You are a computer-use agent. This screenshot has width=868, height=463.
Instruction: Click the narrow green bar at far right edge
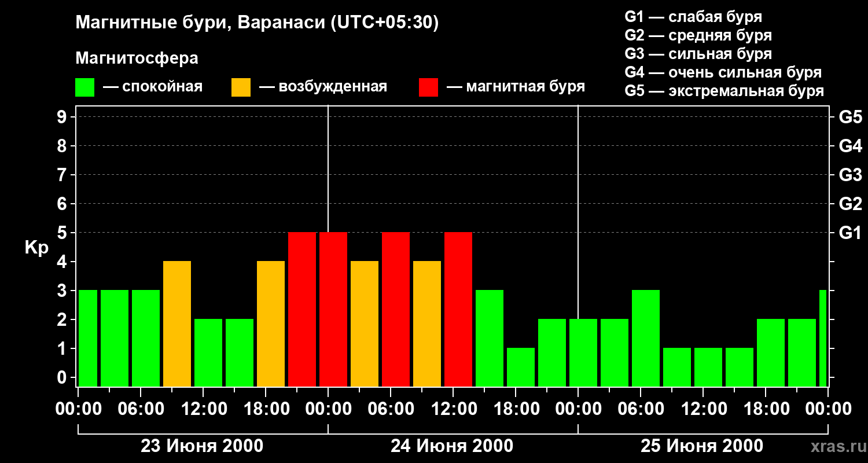coord(823,338)
